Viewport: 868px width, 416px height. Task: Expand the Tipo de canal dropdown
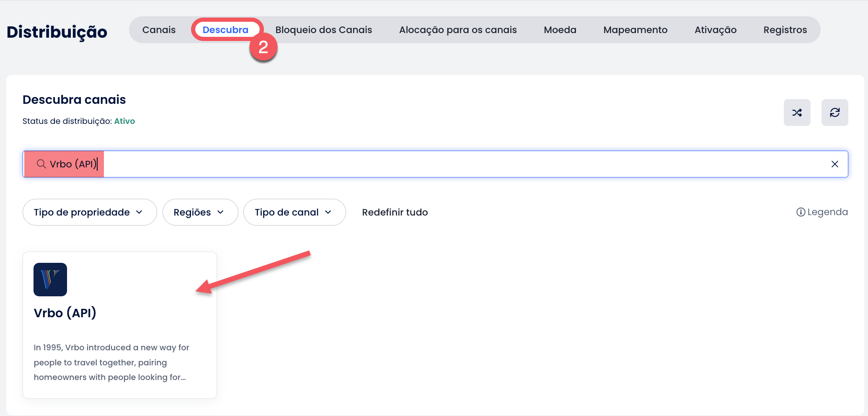click(294, 212)
